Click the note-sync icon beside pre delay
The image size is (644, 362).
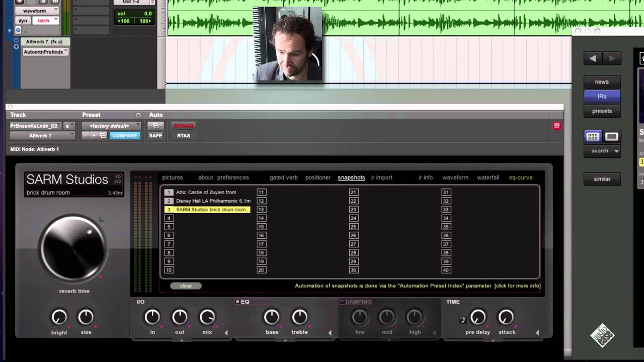pos(463,320)
